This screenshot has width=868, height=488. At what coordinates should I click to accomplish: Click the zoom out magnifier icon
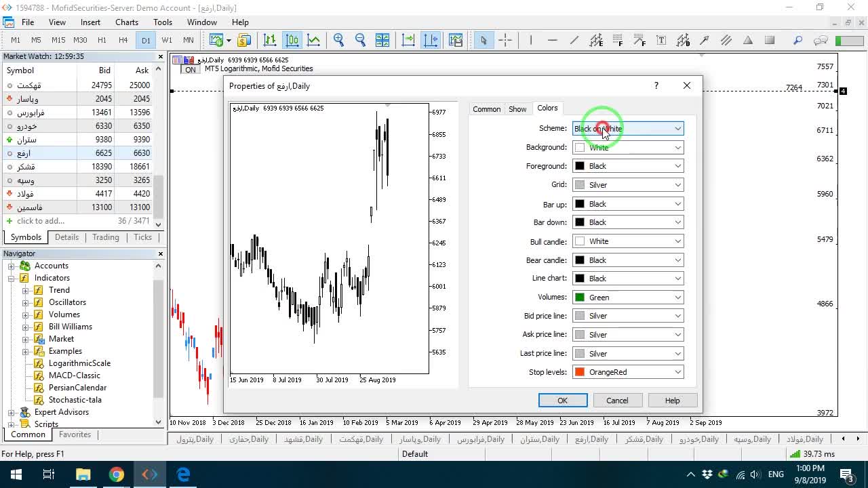(x=360, y=40)
